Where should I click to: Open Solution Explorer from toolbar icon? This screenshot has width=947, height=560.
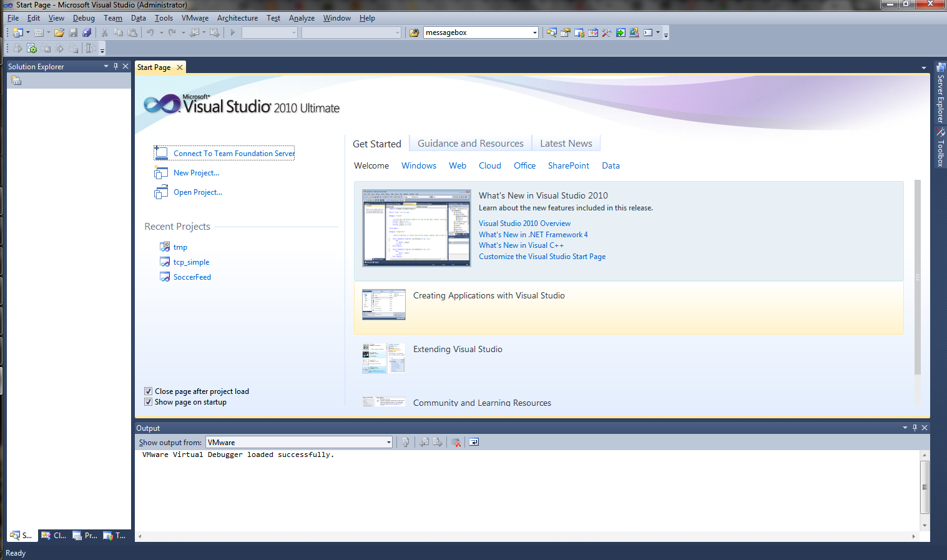click(552, 32)
